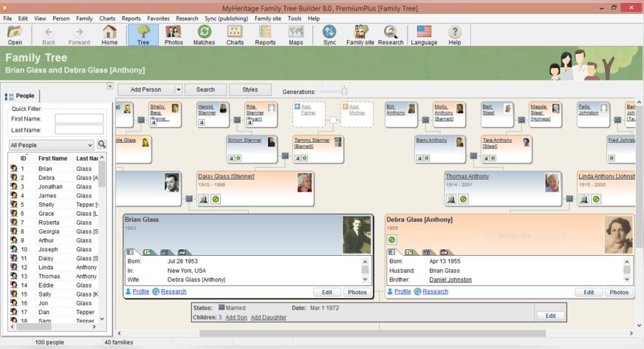644x349 pixels.
Task: Click Add Son link
Action: point(236,317)
